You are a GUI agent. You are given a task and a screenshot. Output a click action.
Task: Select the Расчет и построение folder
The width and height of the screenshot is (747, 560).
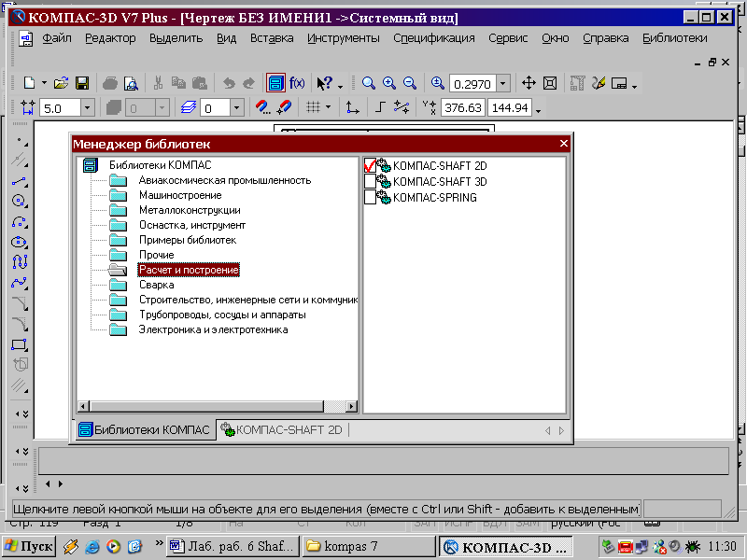189,270
